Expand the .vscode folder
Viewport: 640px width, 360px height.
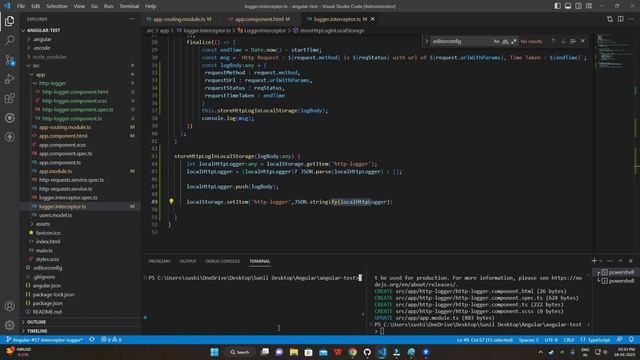42,48
